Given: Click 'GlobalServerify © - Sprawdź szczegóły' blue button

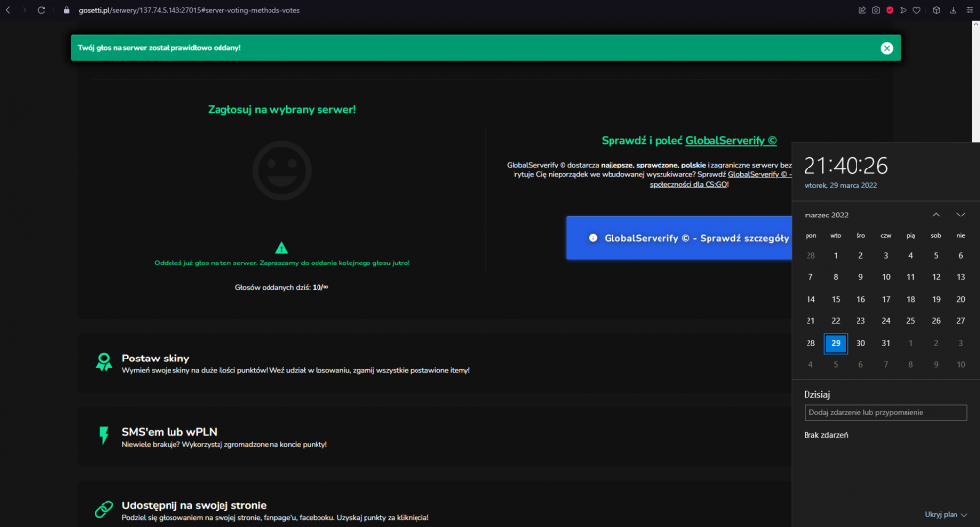Looking at the screenshot, I should pyautogui.click(x=679, y=238).
